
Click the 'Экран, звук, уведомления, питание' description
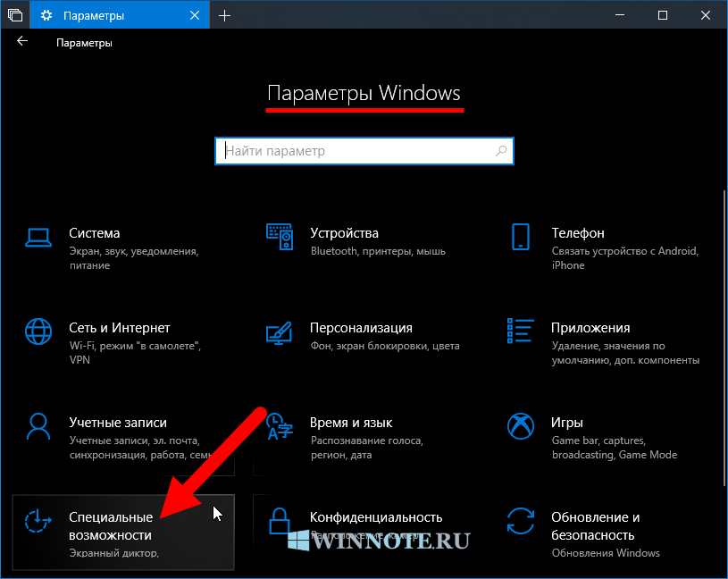[x=134, y=258]
